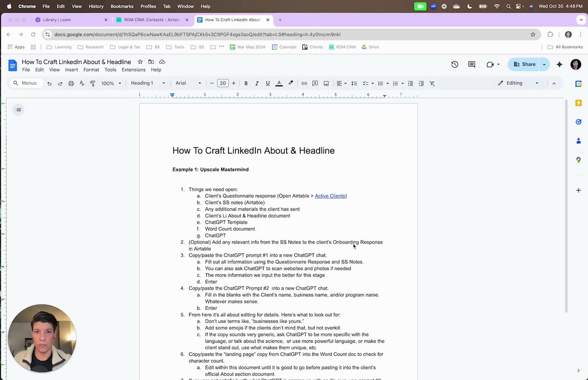Image resolution: width=588 pixels, height=380 pixels.
Task: Open the Wi-Fi status menu
Action: [497, 6]
